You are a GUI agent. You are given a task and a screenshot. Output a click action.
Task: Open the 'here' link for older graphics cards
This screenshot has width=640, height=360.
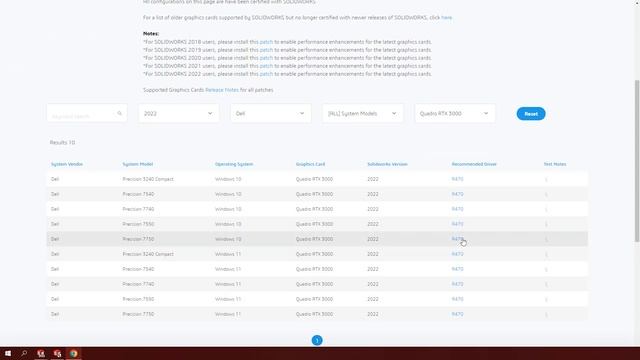447,18
